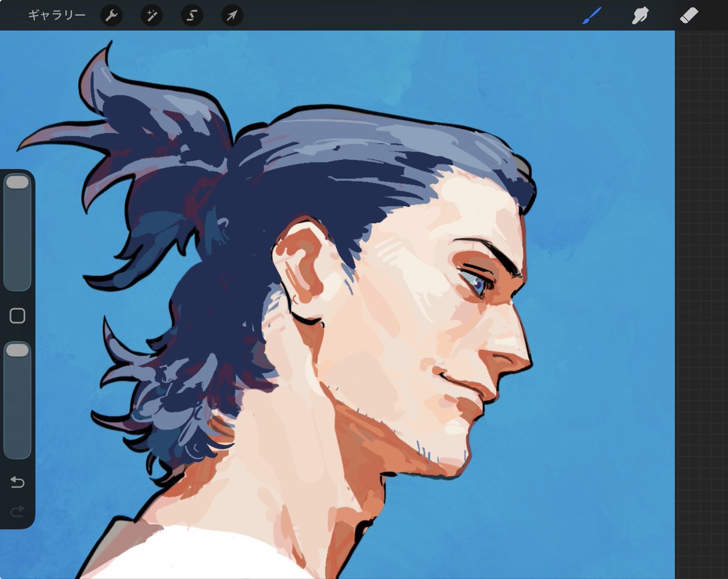Viewport: 728px width, 579px height.
Task: Undo the last stroke with sidebar arrow
Action: pos(18,483)
